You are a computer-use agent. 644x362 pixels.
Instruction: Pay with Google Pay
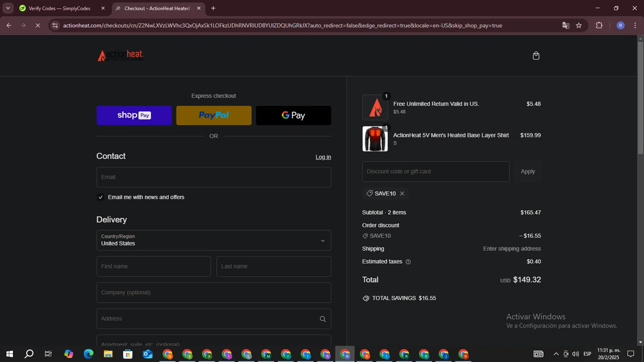tap(294, 115)
